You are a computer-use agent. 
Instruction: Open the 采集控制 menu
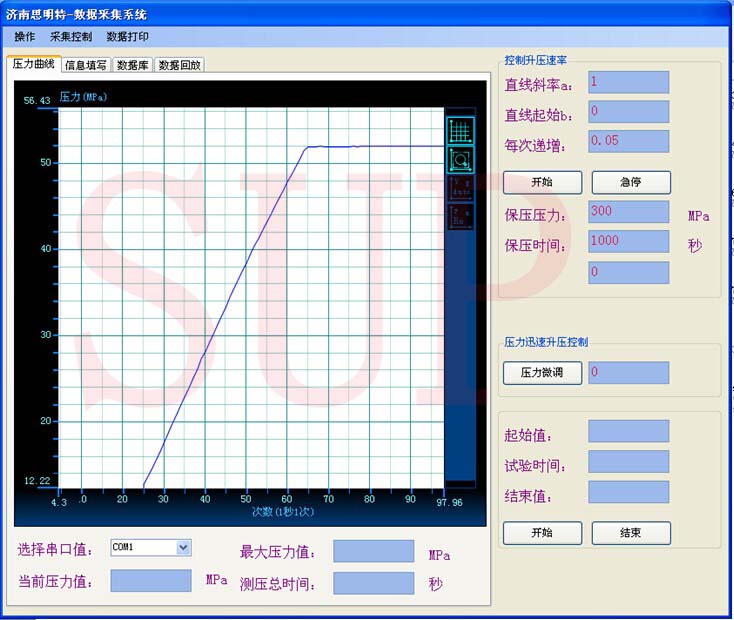(x=71, y=36)
